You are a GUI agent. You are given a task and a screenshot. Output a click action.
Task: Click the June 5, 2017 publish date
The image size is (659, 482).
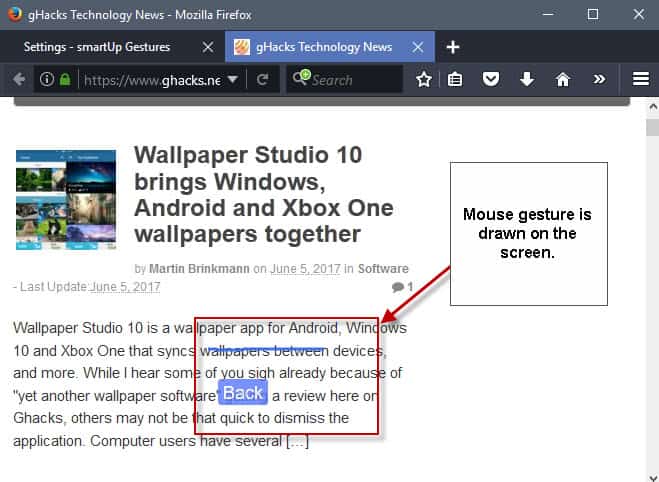[305, 269]
